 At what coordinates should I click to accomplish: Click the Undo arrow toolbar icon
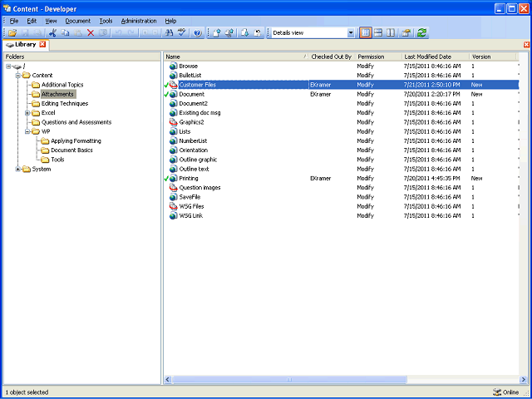coord(118,33)
